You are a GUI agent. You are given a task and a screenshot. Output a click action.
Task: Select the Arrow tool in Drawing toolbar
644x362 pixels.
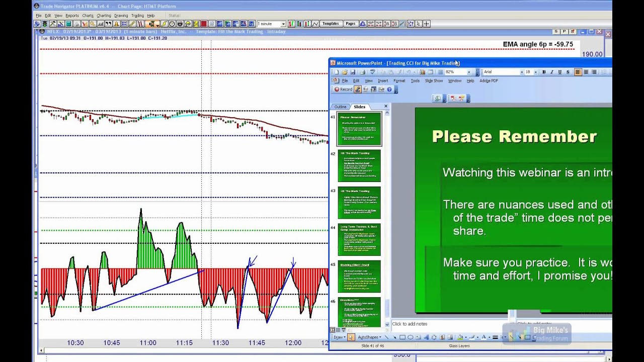coord(394,337)
